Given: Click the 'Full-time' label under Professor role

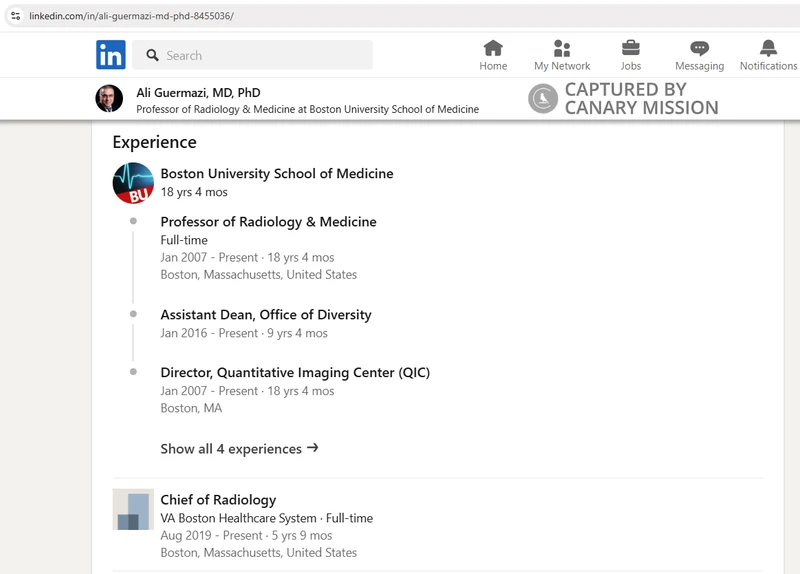Looking at the screenshot, I should coord(184,240).
